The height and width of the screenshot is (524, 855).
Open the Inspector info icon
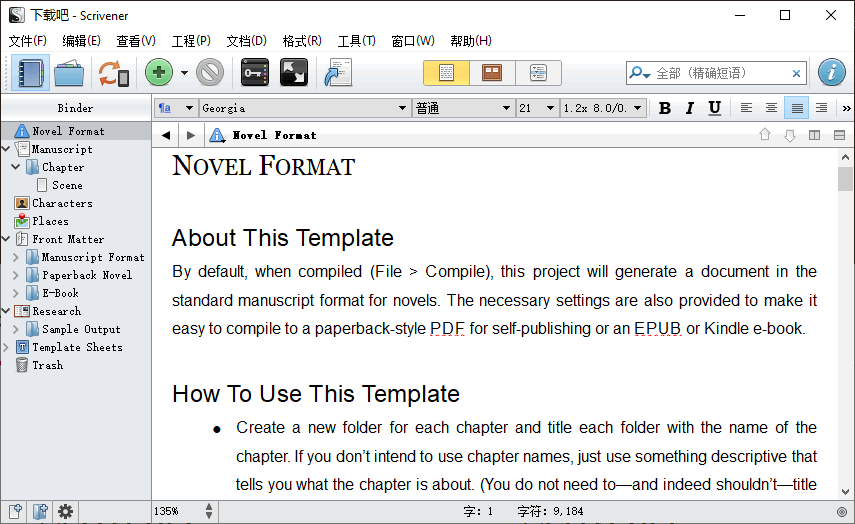click(832, 73)
